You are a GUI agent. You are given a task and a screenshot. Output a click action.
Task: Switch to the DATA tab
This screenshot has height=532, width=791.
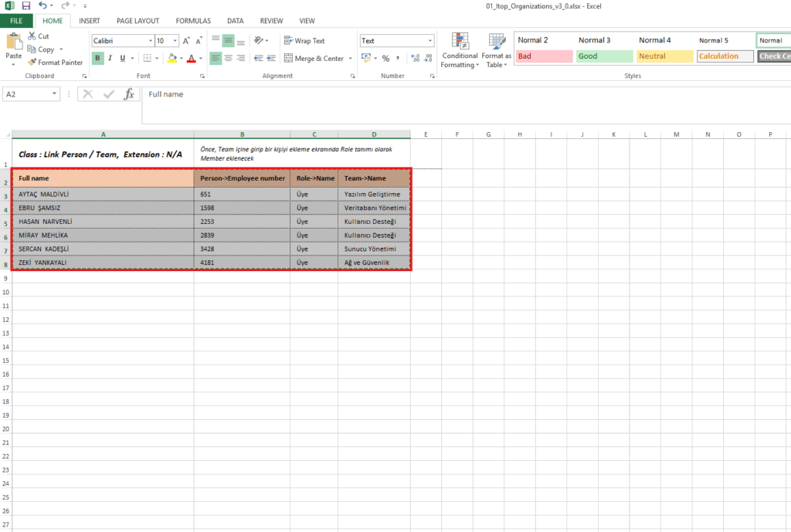(x=235, y=21)
